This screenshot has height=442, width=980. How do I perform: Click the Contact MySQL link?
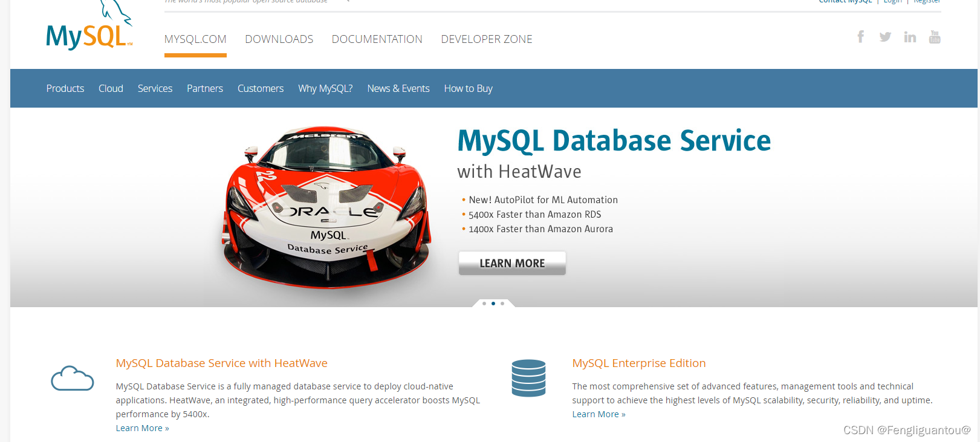coord(845,1)
